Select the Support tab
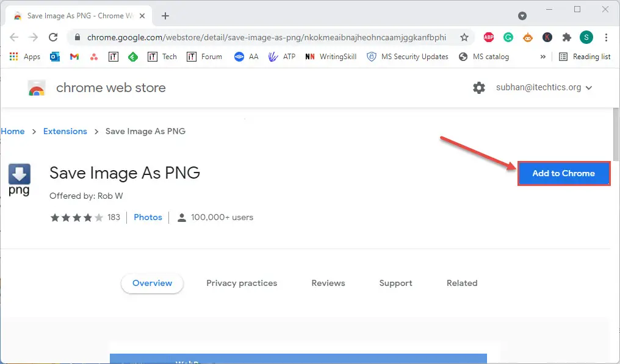Screen dimensions: 620x364 [x=396, y=283]
